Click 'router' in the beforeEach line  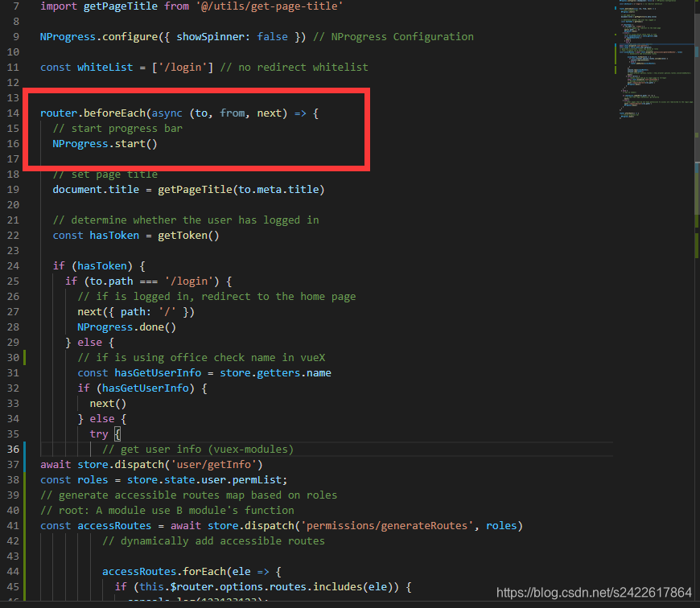click(59, 113)
